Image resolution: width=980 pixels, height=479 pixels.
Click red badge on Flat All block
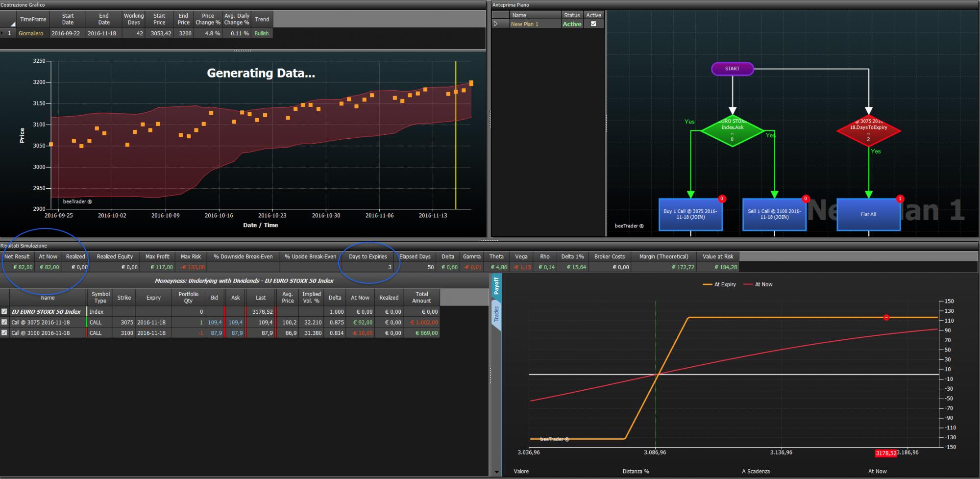(900, 199)
